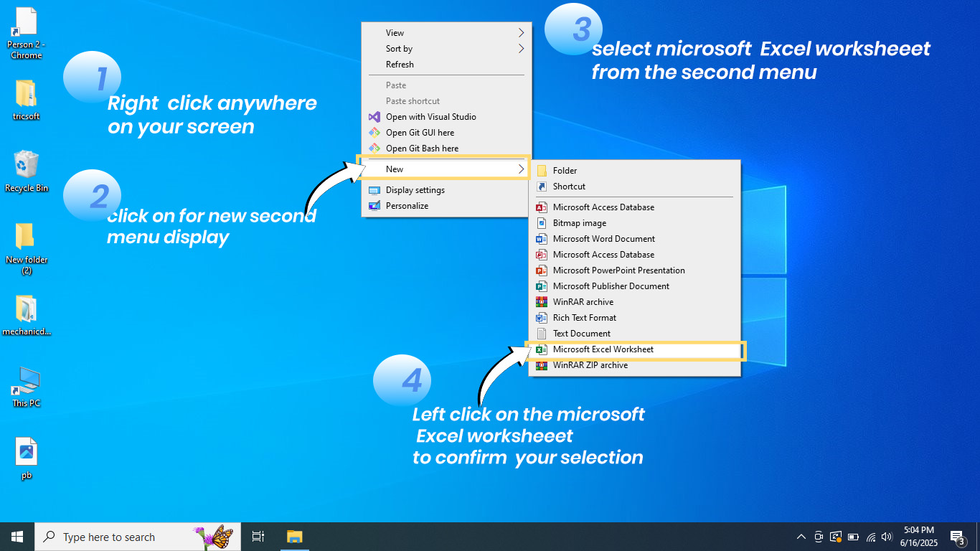This screenshot has width=980, height=551.
Task: Expand the View submenu
Action: pyautogui.click(x=430, y=32)
